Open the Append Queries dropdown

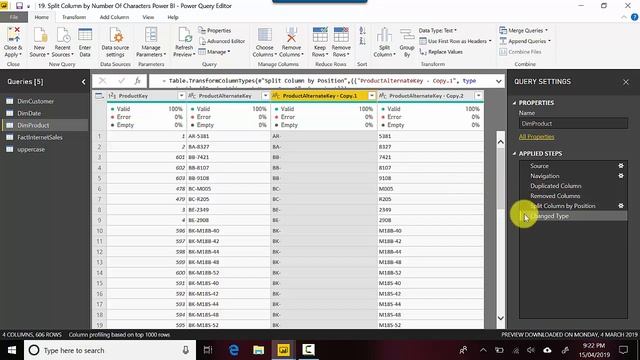(x=525, y=41)
